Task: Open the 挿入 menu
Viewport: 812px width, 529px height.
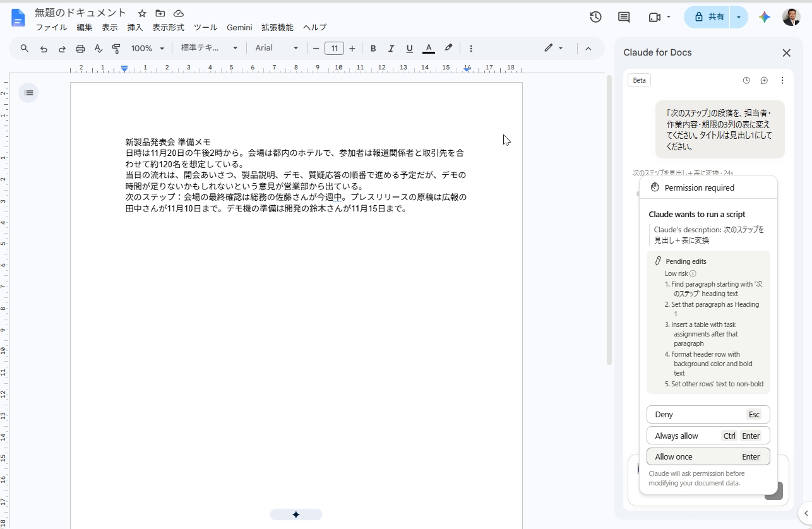Action: coord(135,28)
